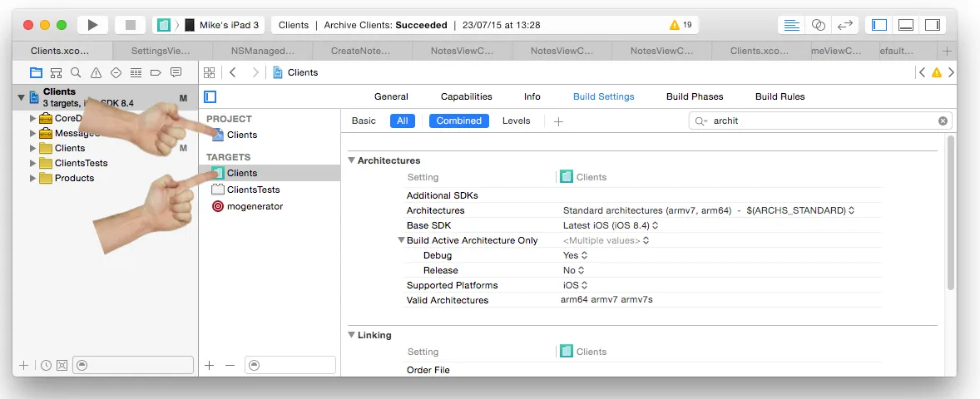
Task: Add build setting with plus next to Levels
Action: [x=559, y=121]
